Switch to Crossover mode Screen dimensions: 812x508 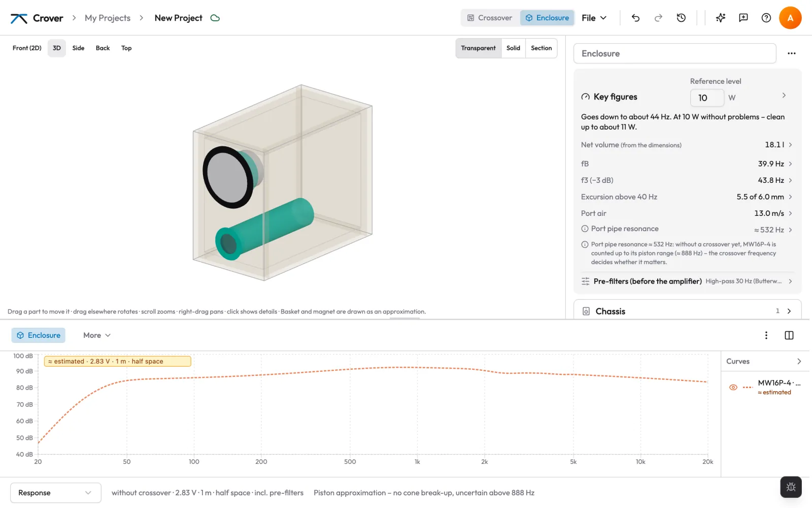pyautogui.click(x=490, y=18)
